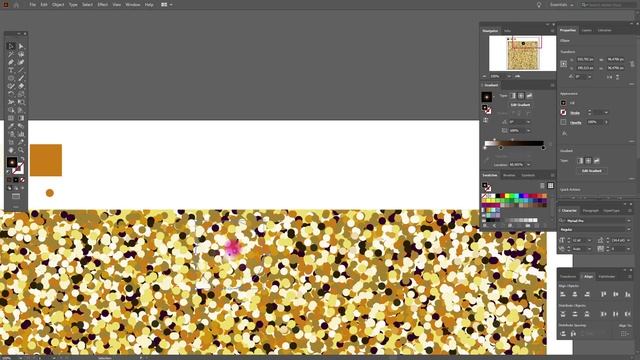Click Edit Gradient in Gradient panel
This screenshot has width=640, height=360.
tap(520, 105)
